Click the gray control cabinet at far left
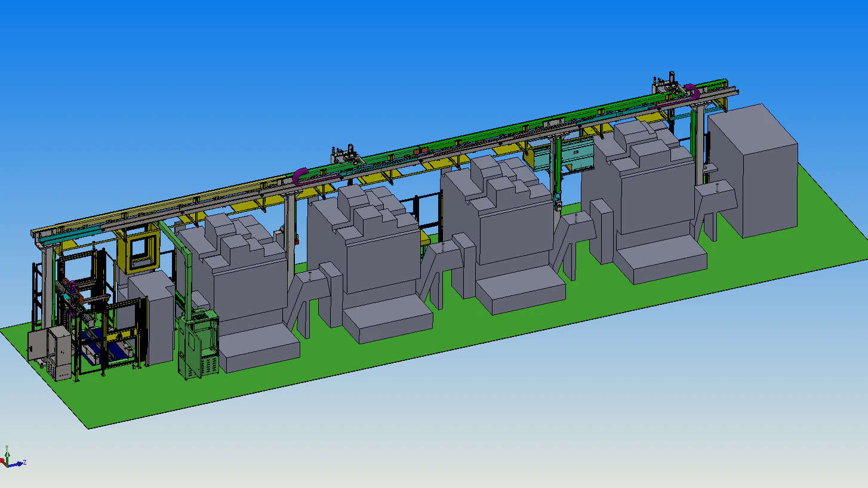Screen dimensions: 868x488 pos(57,352)
